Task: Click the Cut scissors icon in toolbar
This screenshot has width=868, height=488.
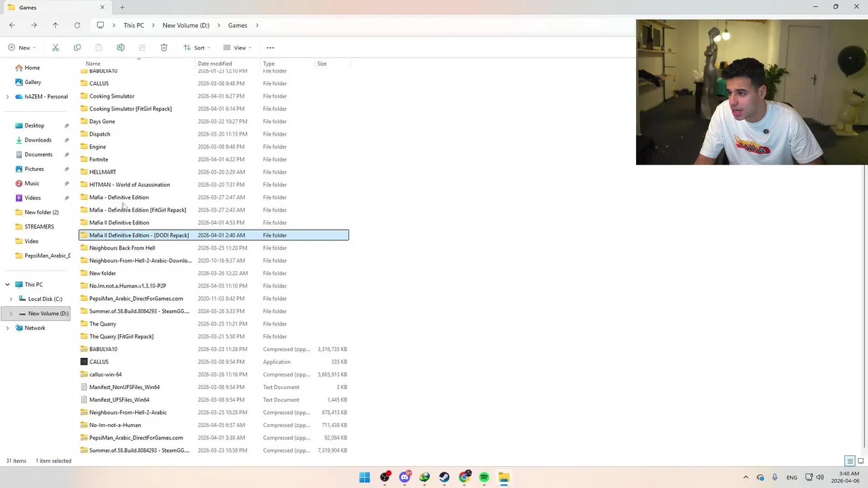Action: coord(56,47)
